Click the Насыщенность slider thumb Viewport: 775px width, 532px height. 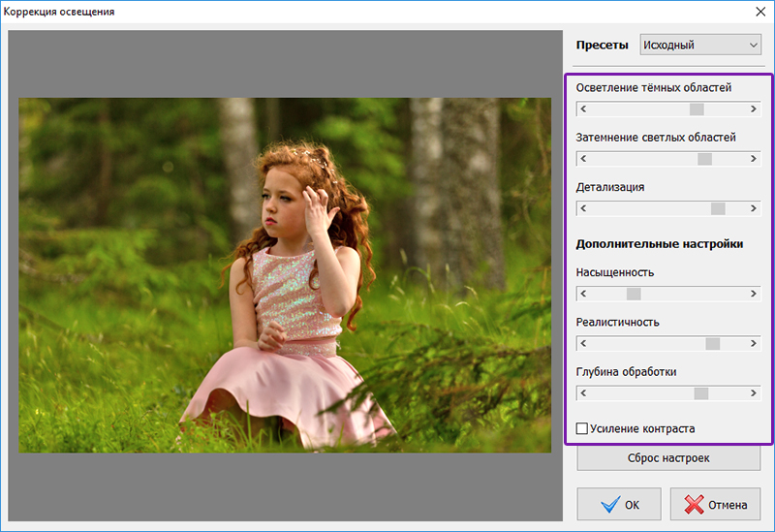[x=634, y=294]
